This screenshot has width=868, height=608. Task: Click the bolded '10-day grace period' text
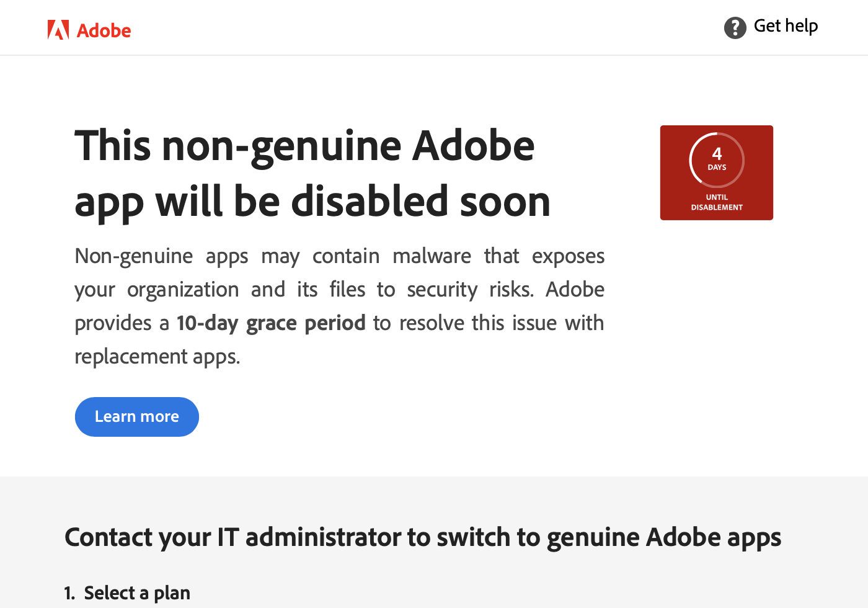click(x=271, y=323)
